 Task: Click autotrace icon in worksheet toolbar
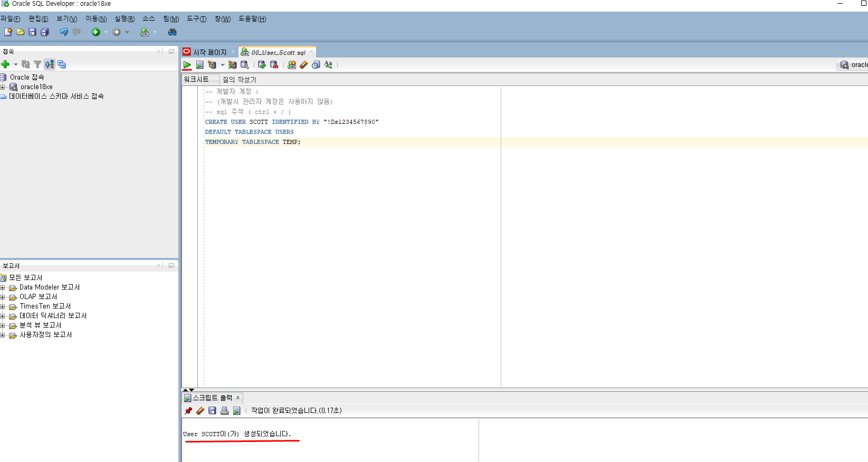232,65
